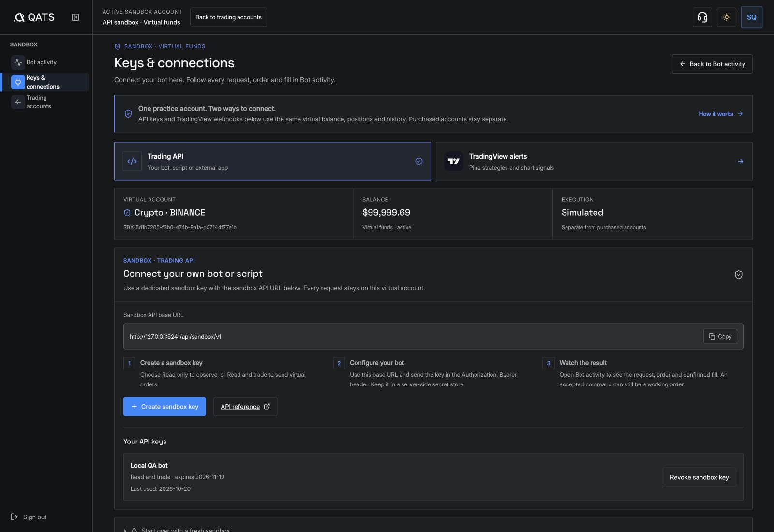Toggle light theme sun icon
This screenshot has height=532, width=774.
[x=726, y=17]
